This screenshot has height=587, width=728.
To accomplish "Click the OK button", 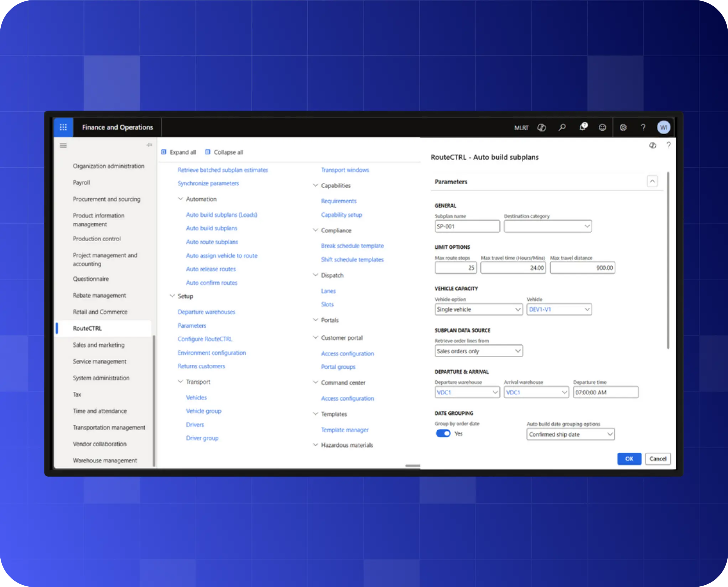I will coord(629,459).
